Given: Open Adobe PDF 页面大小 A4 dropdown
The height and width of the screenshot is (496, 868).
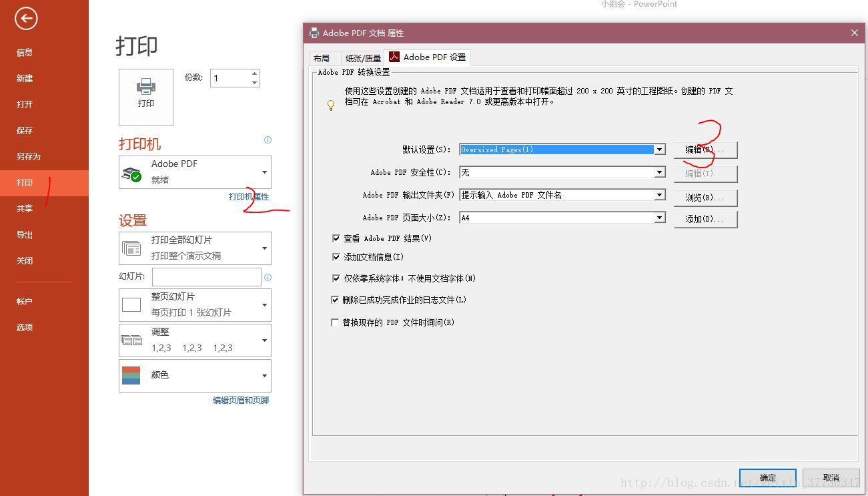Looking at the screenshot, I should tap(562, 218).
